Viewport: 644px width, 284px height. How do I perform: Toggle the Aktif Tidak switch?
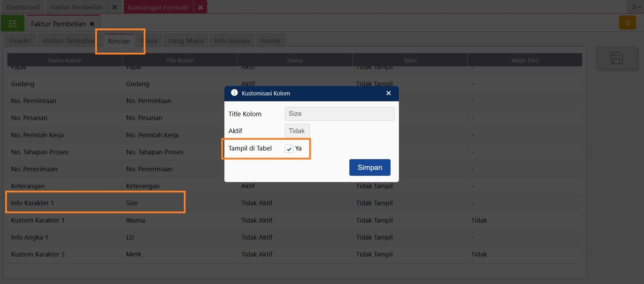pyautogui.click(x=297, y=131)
